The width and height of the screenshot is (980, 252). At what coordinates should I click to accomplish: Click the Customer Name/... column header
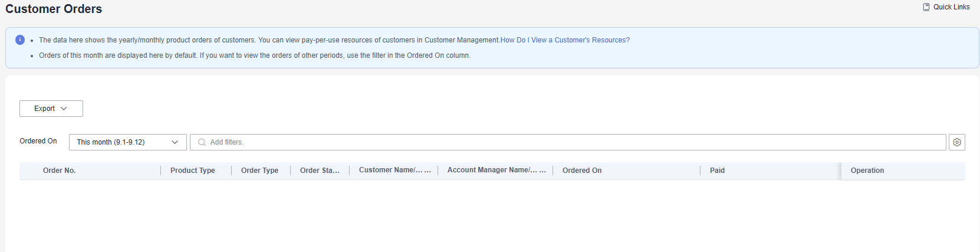click(x=394, y=170)
